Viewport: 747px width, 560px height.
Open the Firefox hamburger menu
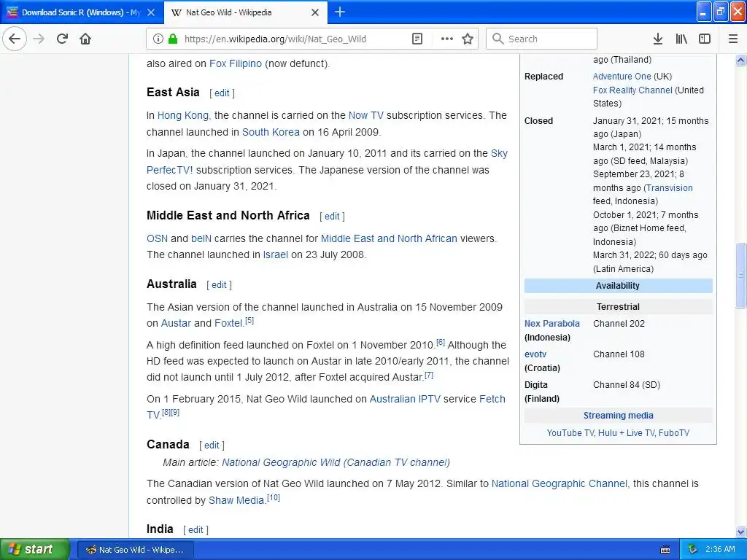point(733,39)
